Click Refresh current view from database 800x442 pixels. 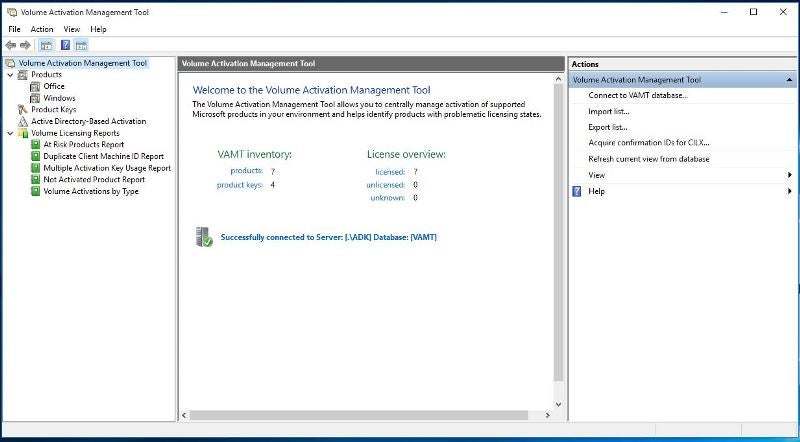click(648, 159)
